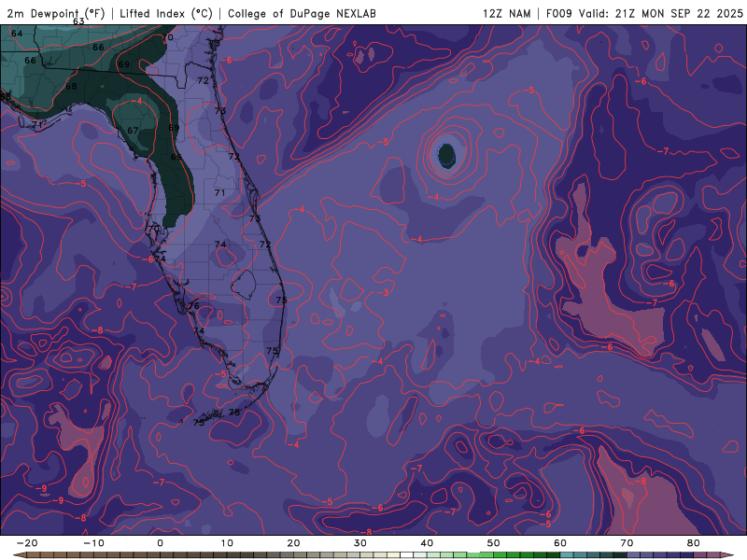Click the 10 label on the color scale
Image resolution: width=747 pixels, height=560 pixels.
click(227, 543)
